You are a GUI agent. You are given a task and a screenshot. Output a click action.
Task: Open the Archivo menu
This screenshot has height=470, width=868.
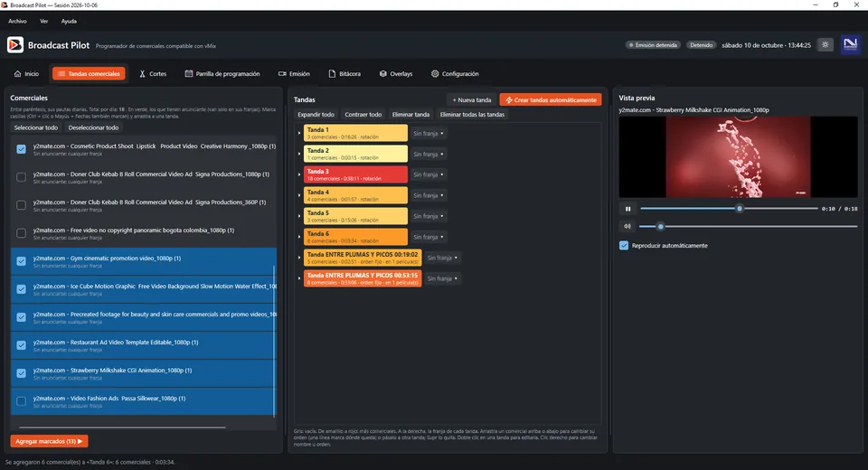[17, 21]
